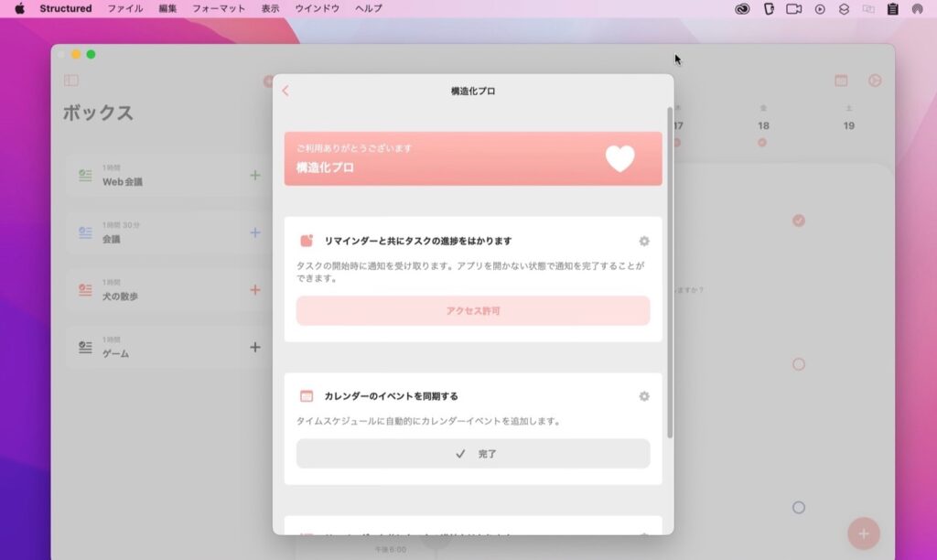The image size is (937, 560).
Task: Click the アクセス許可 button
Action: (x=473, y=311)
